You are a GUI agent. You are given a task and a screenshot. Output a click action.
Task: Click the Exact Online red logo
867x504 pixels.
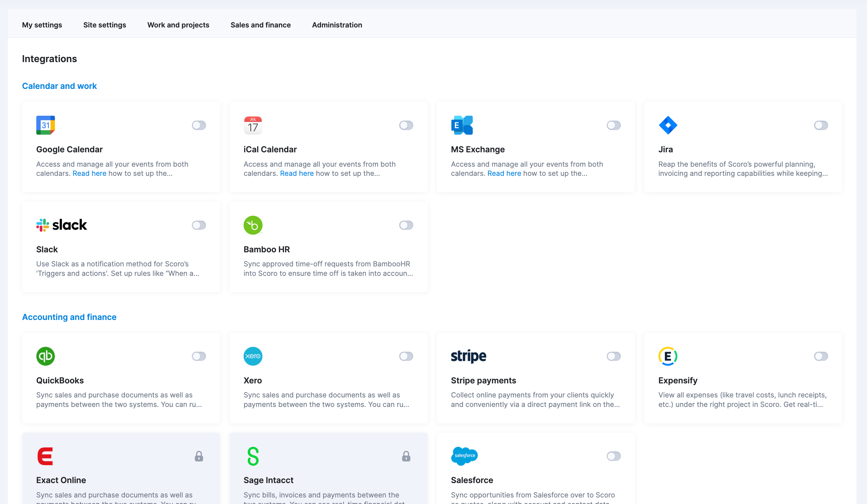click(45, 456)
